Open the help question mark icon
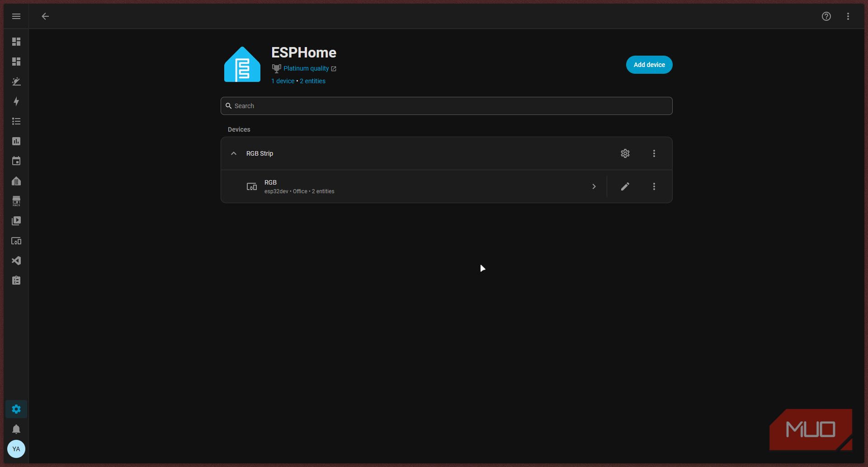Screen dimensions: 868x467 pos(826,16)
